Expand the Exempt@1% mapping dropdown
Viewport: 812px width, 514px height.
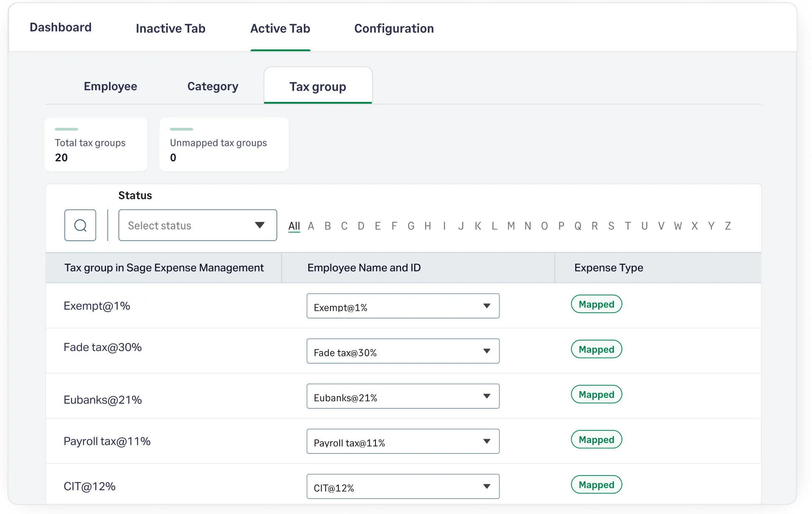pos(403,306)
